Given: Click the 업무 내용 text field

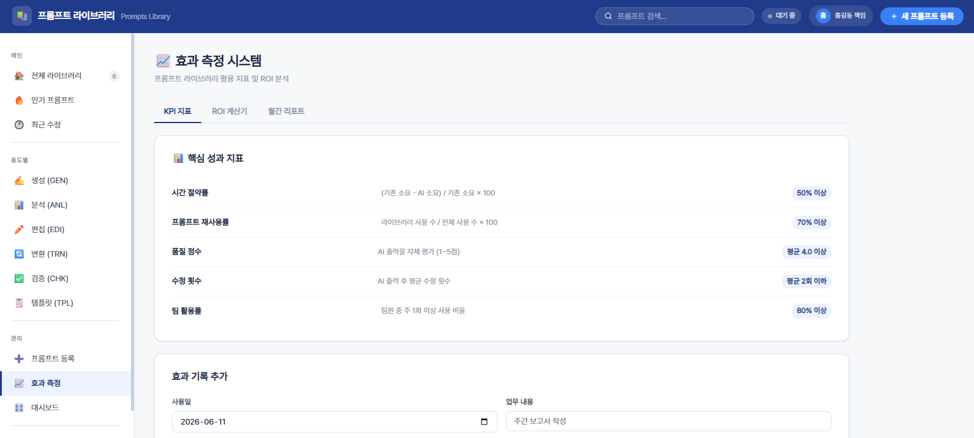Looking at the screenshot, I should click(668, 421).
